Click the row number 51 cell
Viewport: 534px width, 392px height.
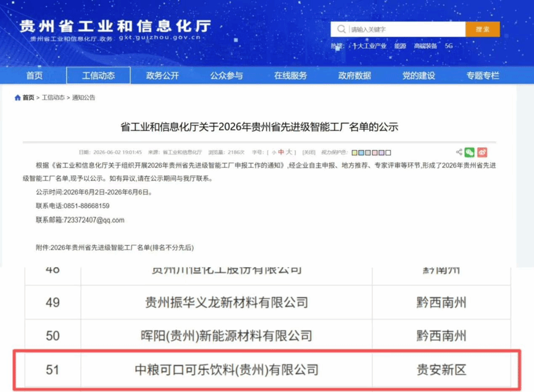[53, 370]
